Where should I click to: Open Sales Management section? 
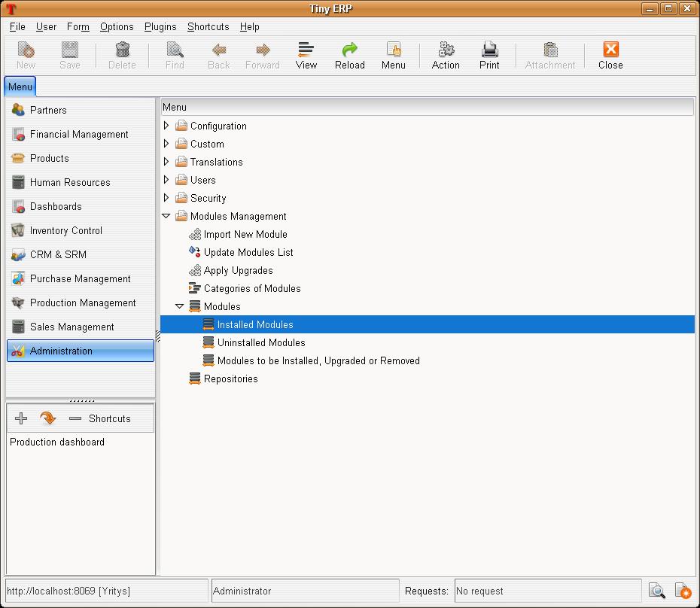tap(81, 327)
